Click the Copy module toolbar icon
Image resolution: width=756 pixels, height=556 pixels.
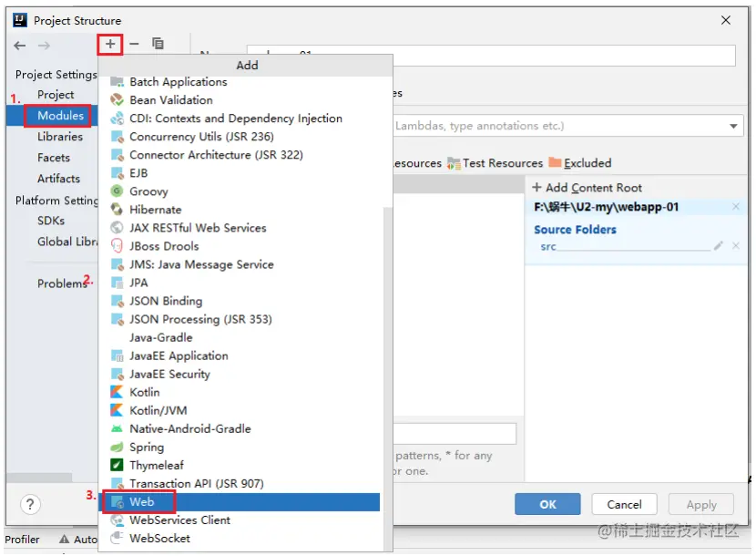(x=158, y=44)
